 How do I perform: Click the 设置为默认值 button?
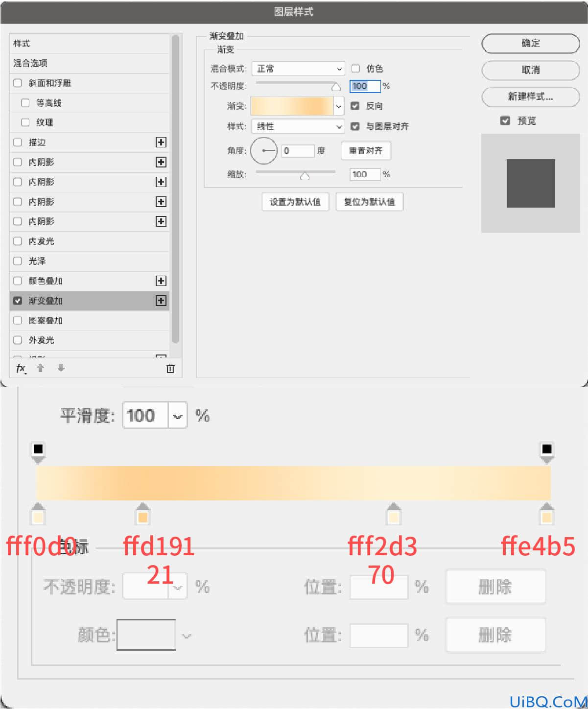tap(295, 202)
